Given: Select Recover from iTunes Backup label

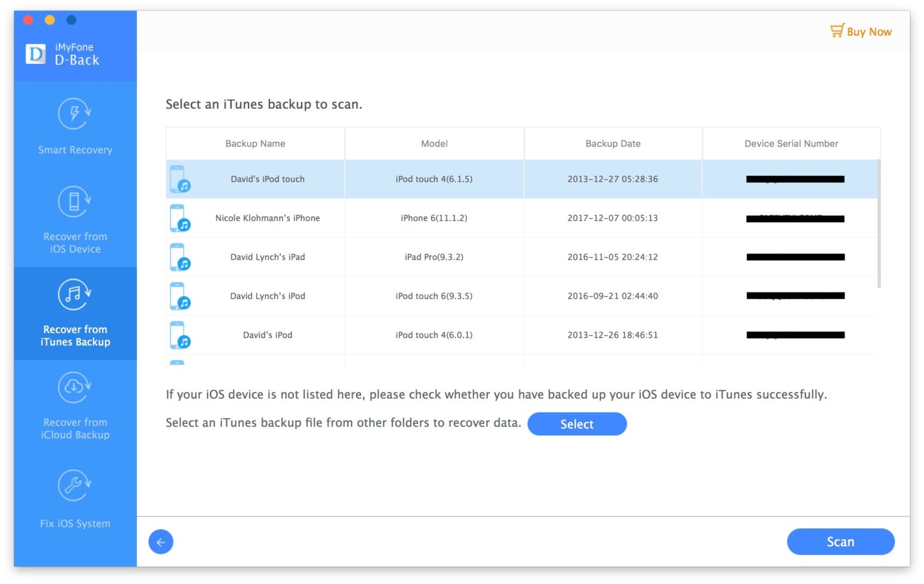Looking at the screenshot, I should [75, 336].
